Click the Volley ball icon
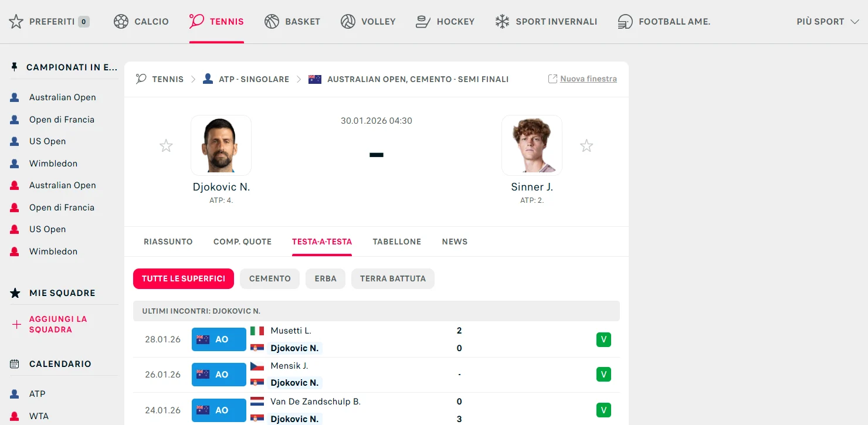868x425 pixels. 348,22
